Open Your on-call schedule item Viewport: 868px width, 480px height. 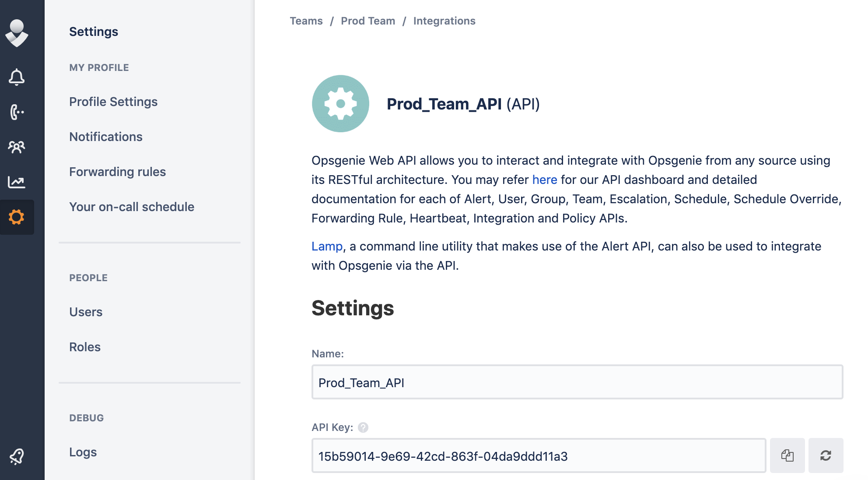pos(132,207)
